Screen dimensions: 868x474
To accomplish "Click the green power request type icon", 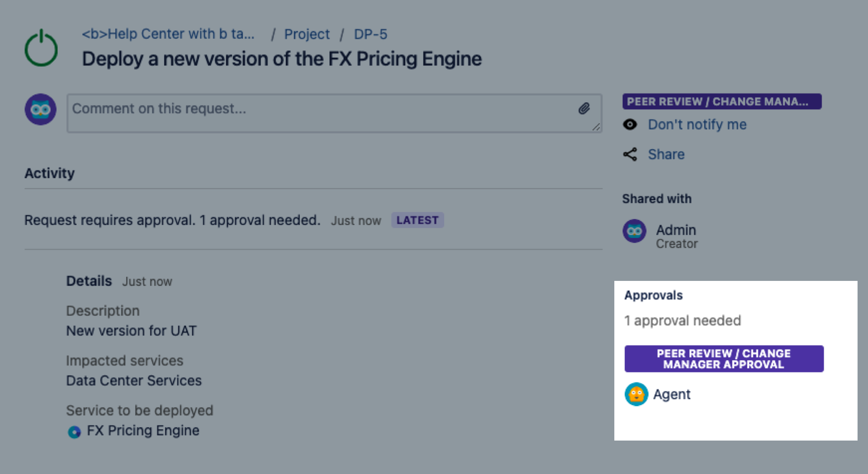I will click(41, 48).
